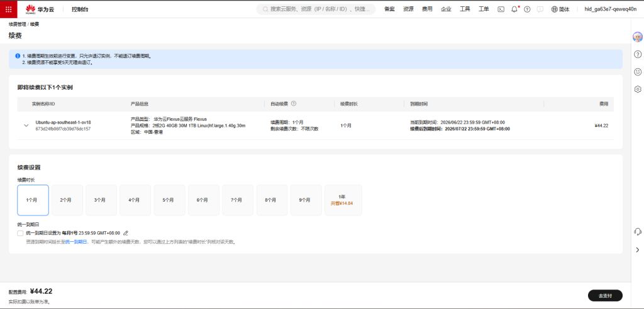Select instance name Ubuntu-ap-southeast-1-ov18
Image resolution: width=644 pixels, height=309 pixels.
point(64,122)
